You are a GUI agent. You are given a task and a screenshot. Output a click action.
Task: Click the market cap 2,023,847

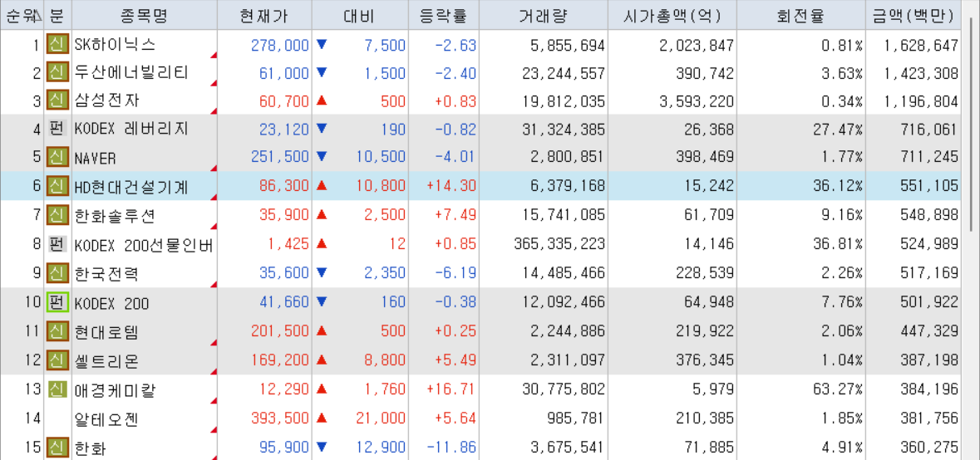(x=697, y=45)
